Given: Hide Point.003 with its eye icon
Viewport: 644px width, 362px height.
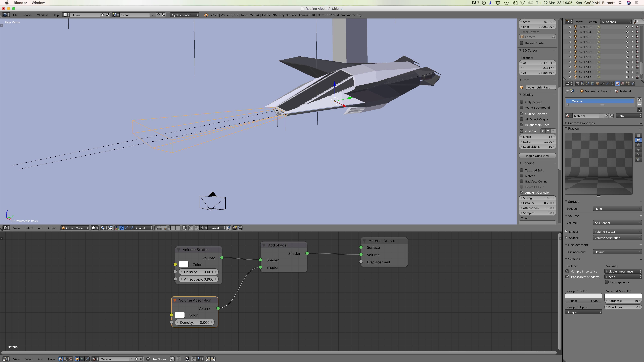Looking at the screenshot, I should [x=627, y=27].
